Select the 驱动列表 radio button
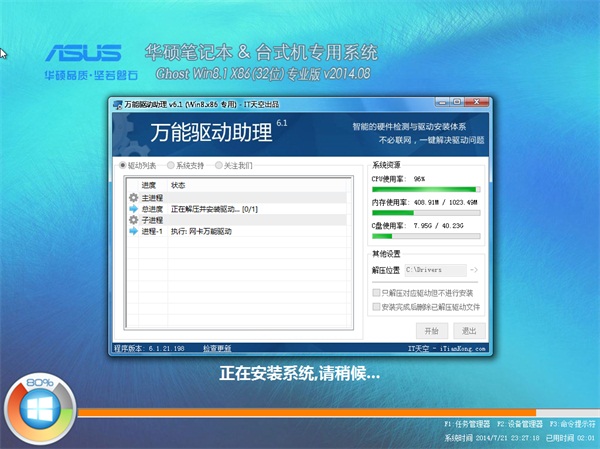This screenshot has height=449, width=600. 123,165
